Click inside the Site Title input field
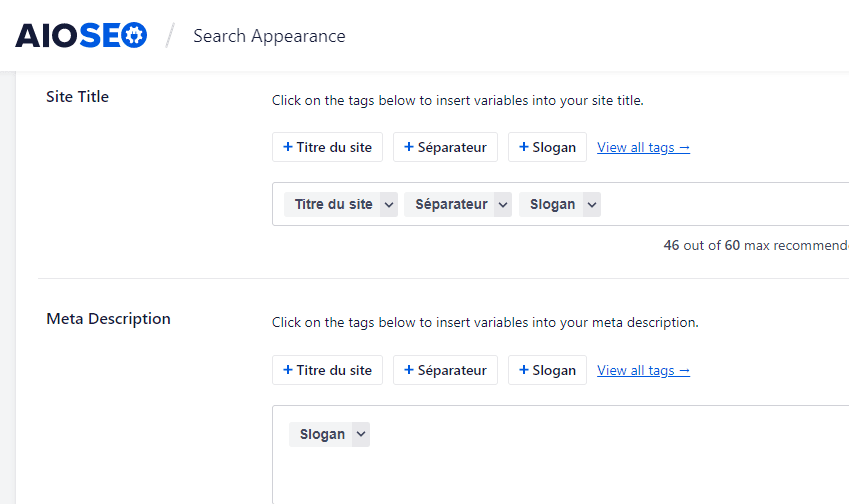The image size is (849, 504). pyautogui.click(x=724, y=204)
